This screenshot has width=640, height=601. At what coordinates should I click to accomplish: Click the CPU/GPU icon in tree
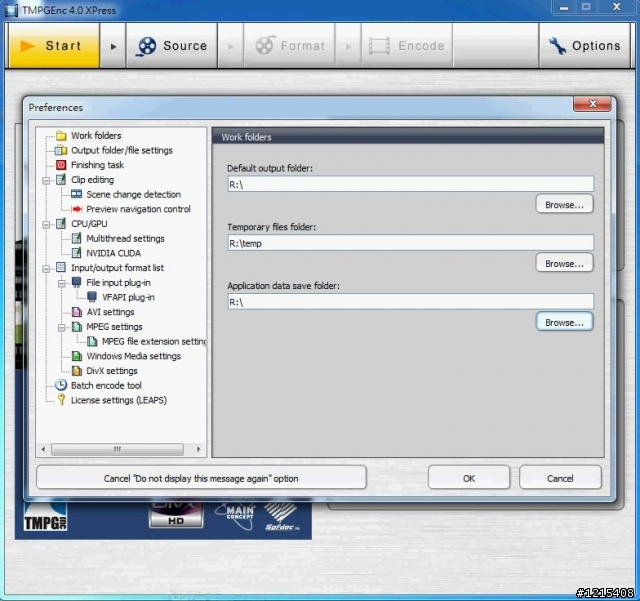(x=61, y=224)
